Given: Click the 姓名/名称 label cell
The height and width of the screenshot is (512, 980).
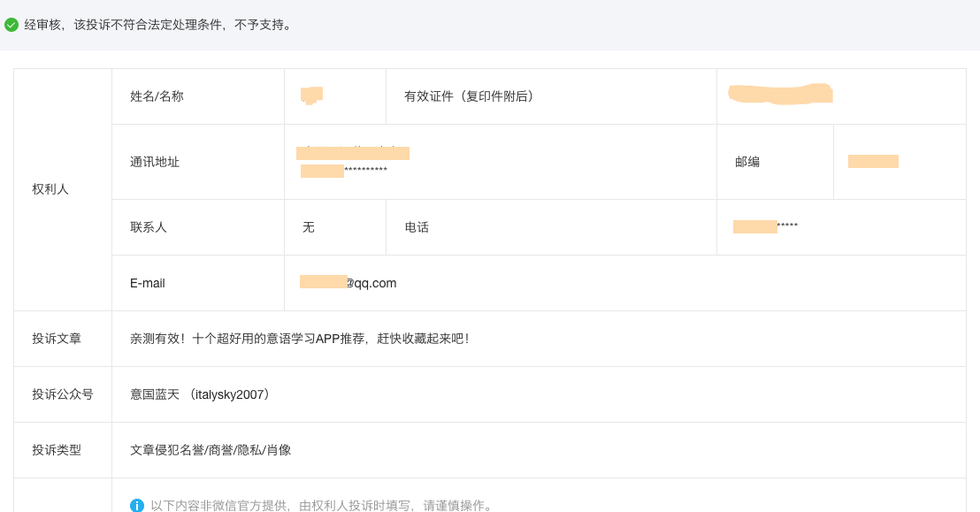Looking at the screenshot, I should [x=198, y=96].
